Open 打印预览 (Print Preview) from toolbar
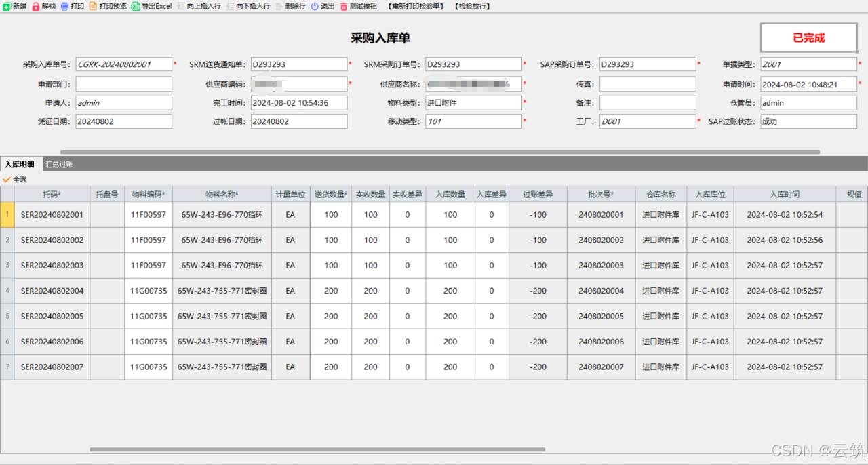This screenshot has height=465, width=868. coord(94,6)
